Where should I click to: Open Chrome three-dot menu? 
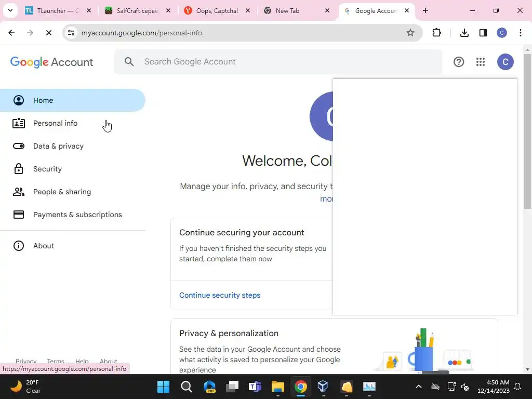click(x=520, y=33)
